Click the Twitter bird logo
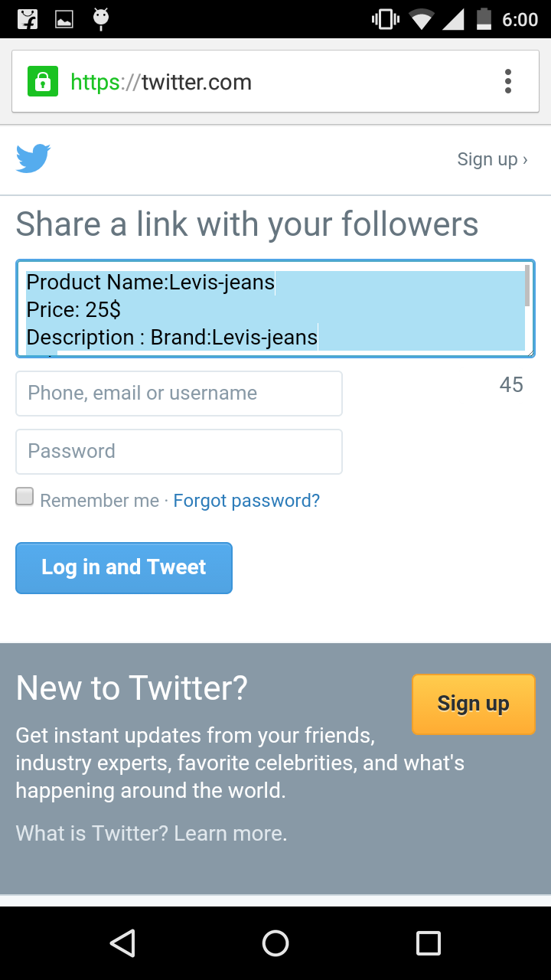This screenshot has height=980, width=551. pyautogui.click(x=33, y=158)
